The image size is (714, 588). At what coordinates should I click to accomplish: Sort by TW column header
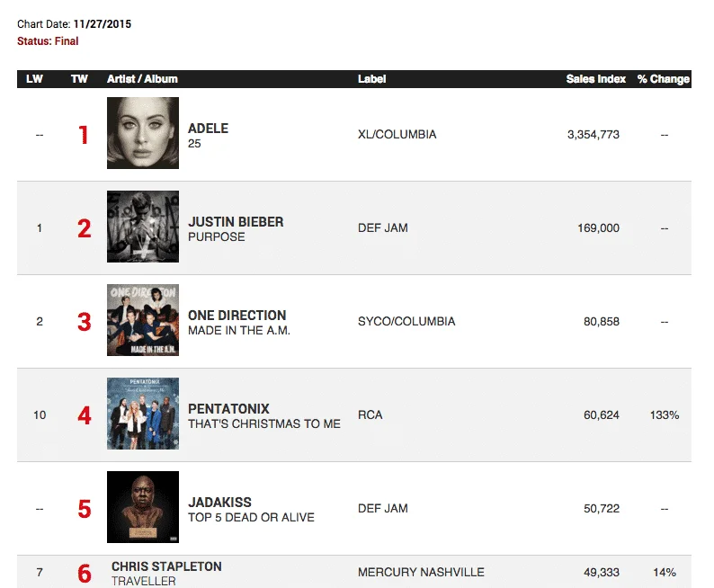point(79,79)
